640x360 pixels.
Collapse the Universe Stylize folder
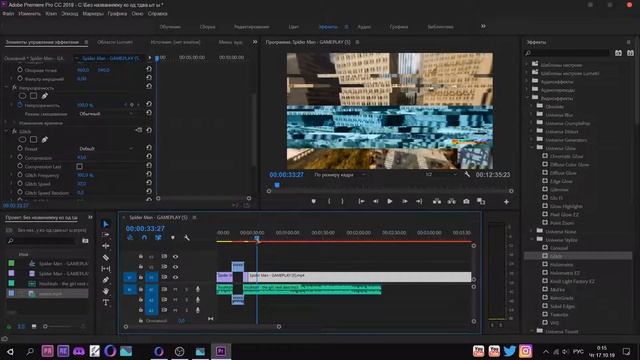[x=531, y=240]
